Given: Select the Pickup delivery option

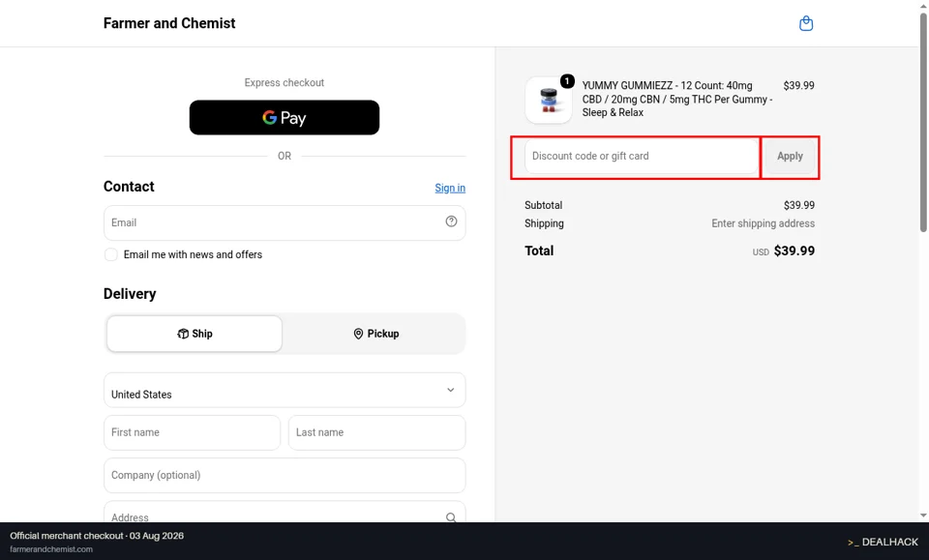Looking at the screenshot, I should (x=375, y=334).
